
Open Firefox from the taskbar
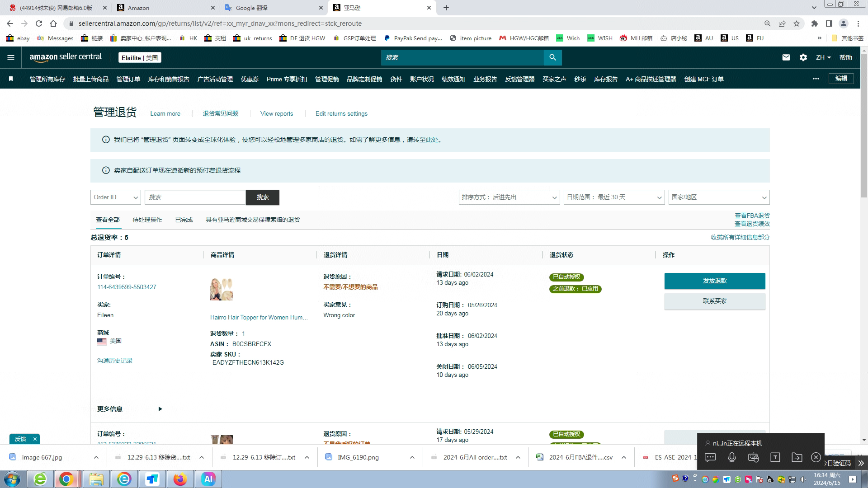pos(180,479)
